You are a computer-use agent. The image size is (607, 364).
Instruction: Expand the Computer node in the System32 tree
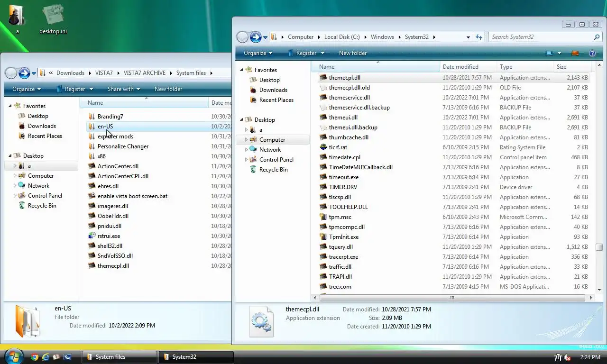pos(246,140)
